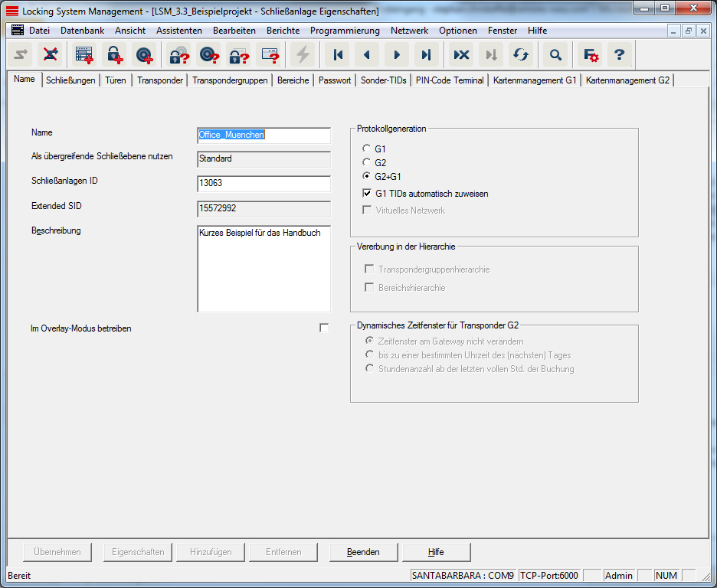The image size is (717, 588).
Task: Select the G2 protocol radio button
Action: click(367, 163)
